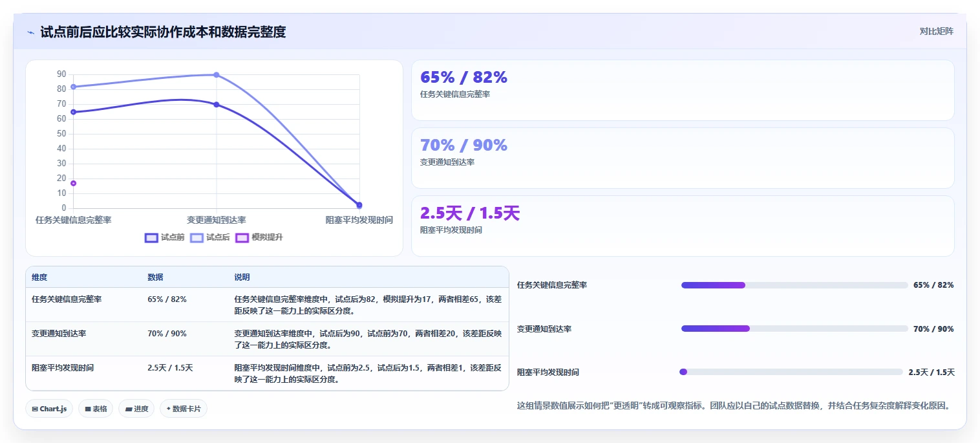Image resolution: width=980 pixels, height=443 pixels.
Task: Click the description starting 变更通知到达率维度中
Action: 368,340
